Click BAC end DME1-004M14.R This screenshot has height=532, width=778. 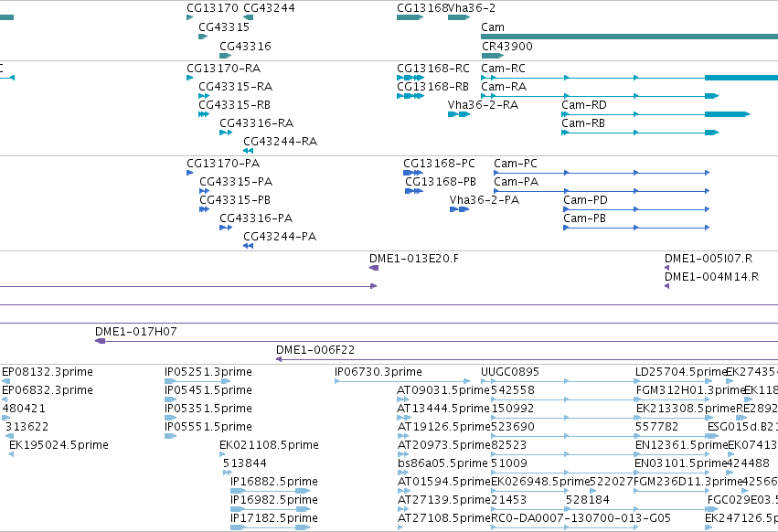711,277
